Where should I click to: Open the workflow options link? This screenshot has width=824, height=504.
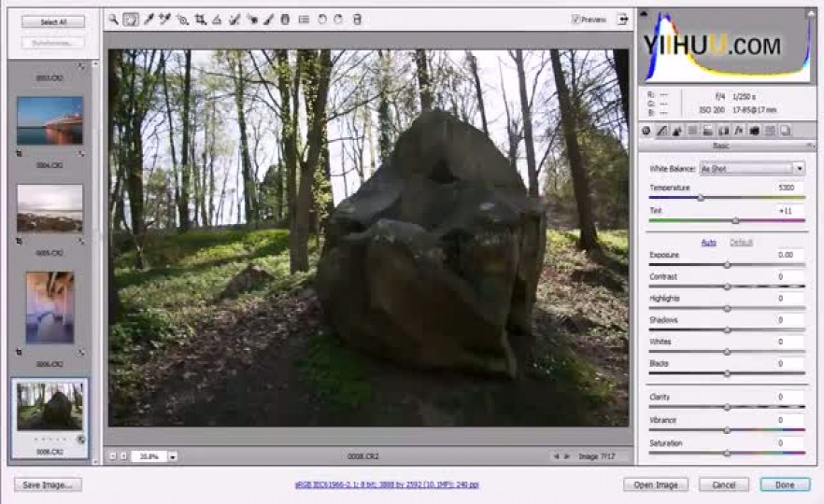pyautogui.click(x=387, y=484)
